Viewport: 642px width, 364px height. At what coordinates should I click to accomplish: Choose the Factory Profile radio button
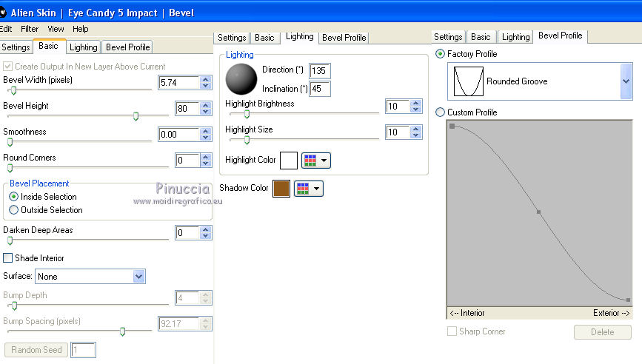click(440, 53)
